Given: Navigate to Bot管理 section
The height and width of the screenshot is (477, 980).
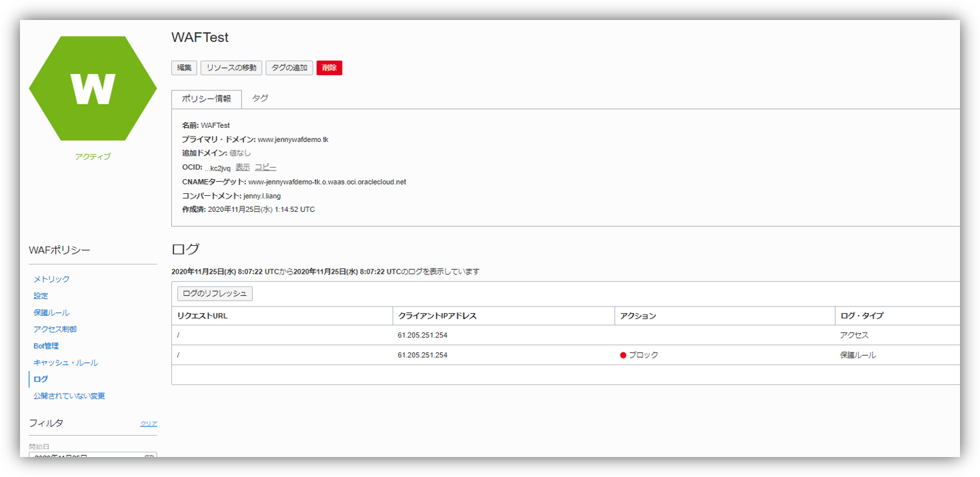Looking at the screenshot, I should point(46,346).
